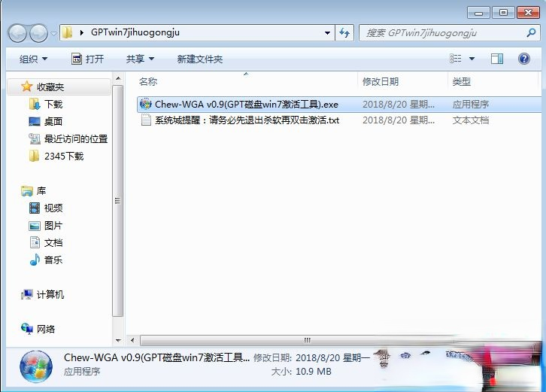
Task: Click the 下载 folder icon in favorites
Action: (x=35, y=104)
